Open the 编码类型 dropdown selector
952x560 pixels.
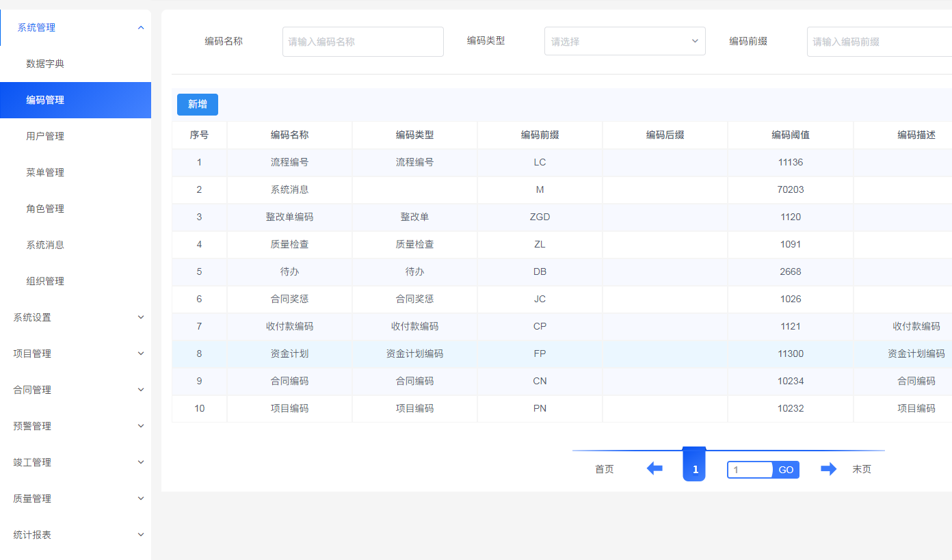(625, 41)
